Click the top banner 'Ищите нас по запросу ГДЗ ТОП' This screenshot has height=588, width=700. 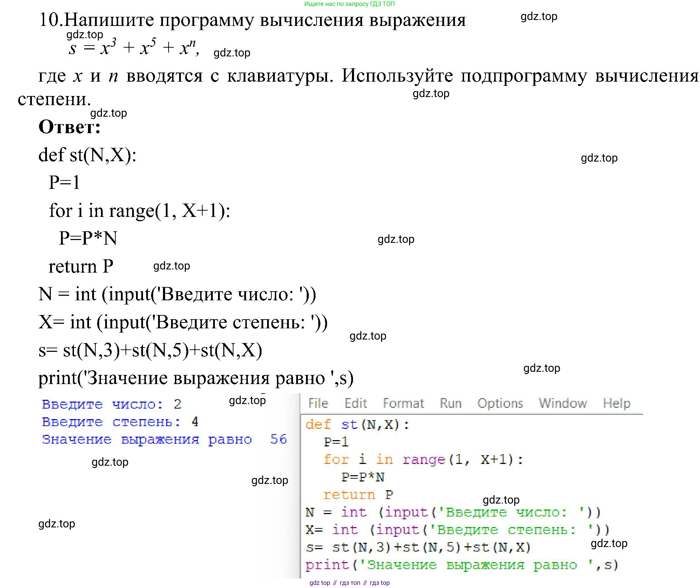click(349, 4)
